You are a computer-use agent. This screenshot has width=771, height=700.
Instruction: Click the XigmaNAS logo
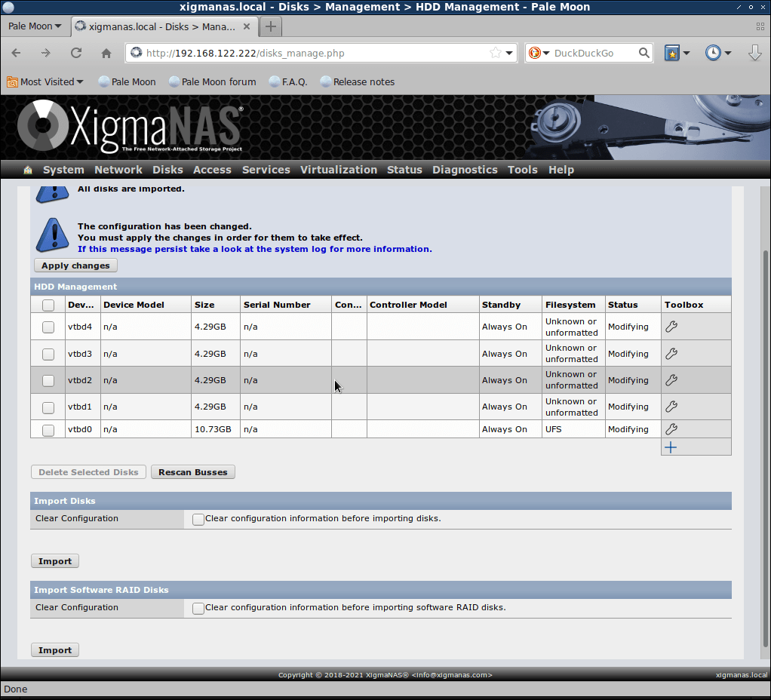pyautogui.click(x=131, y=126)
